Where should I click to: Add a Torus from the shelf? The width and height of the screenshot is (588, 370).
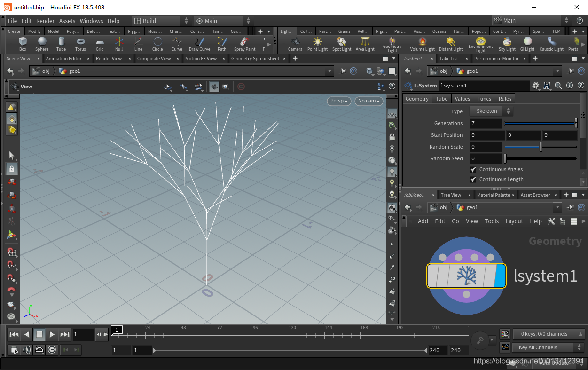pyautogui.click(x=80, y=44)
